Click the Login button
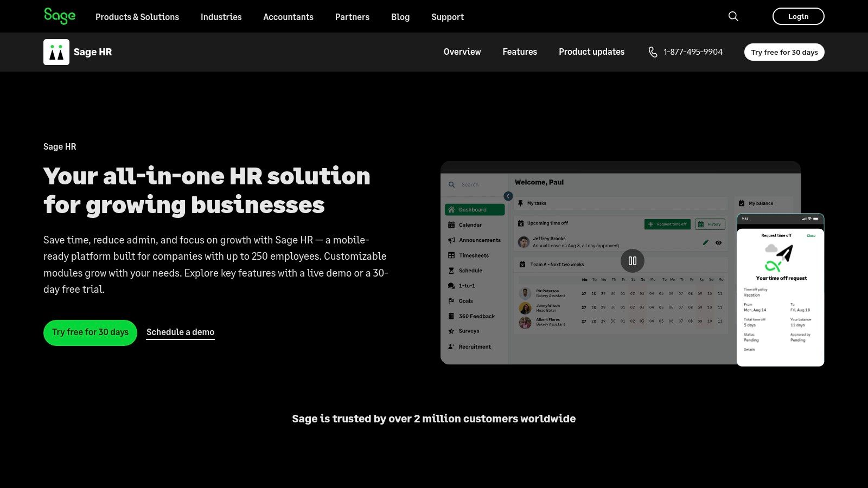The height and width of the screenshot is (488, 868). click(798, 16)
